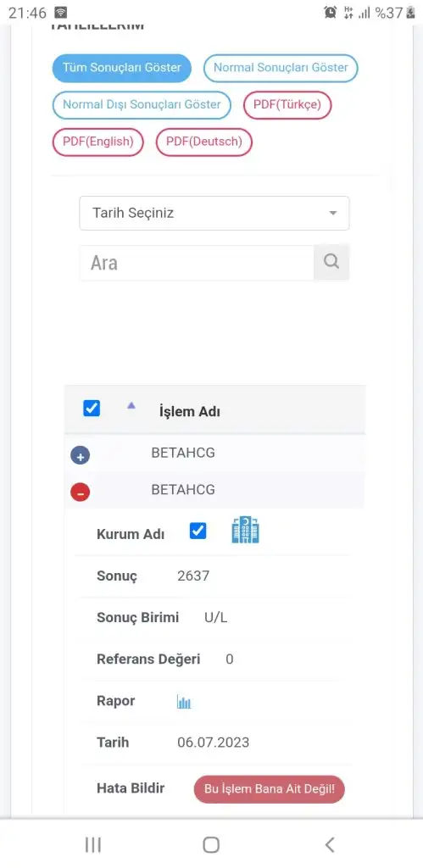Uncheck the Kurum Adı checkbox

pos(198,531)
